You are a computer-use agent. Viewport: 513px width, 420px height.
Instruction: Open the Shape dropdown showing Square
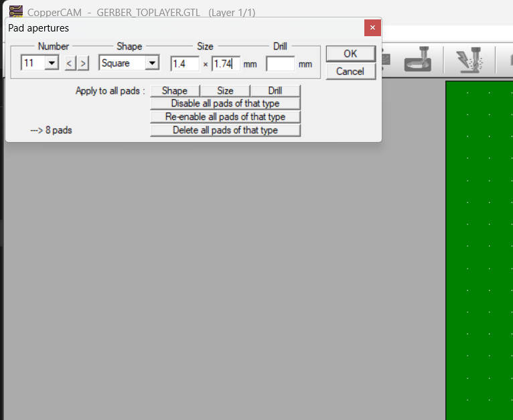coord(152,63)
